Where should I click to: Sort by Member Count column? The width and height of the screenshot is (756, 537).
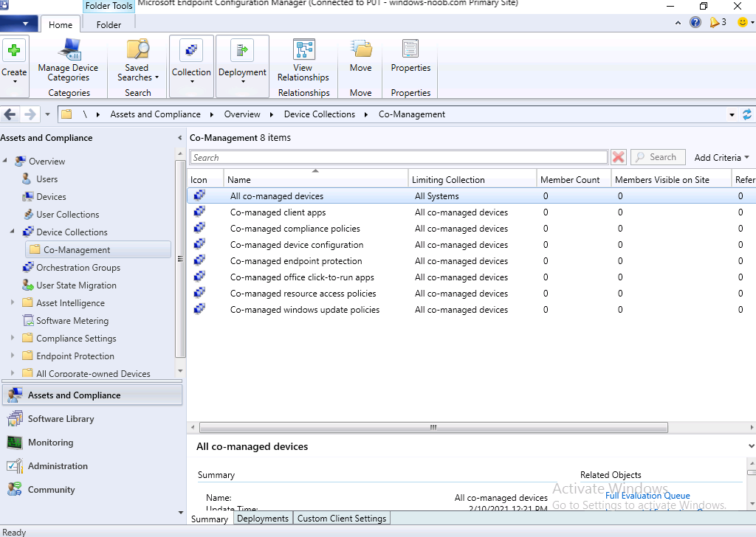pyautogui.click(x=574, y=179)
